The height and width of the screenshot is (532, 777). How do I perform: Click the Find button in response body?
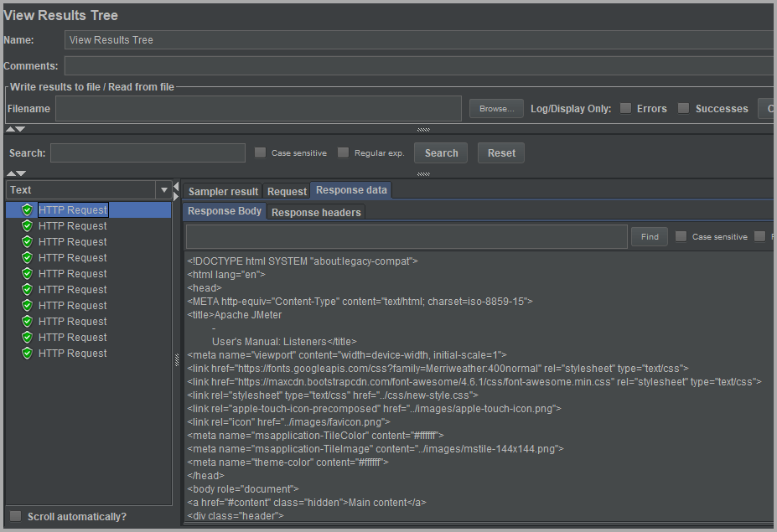coord(650,237)
